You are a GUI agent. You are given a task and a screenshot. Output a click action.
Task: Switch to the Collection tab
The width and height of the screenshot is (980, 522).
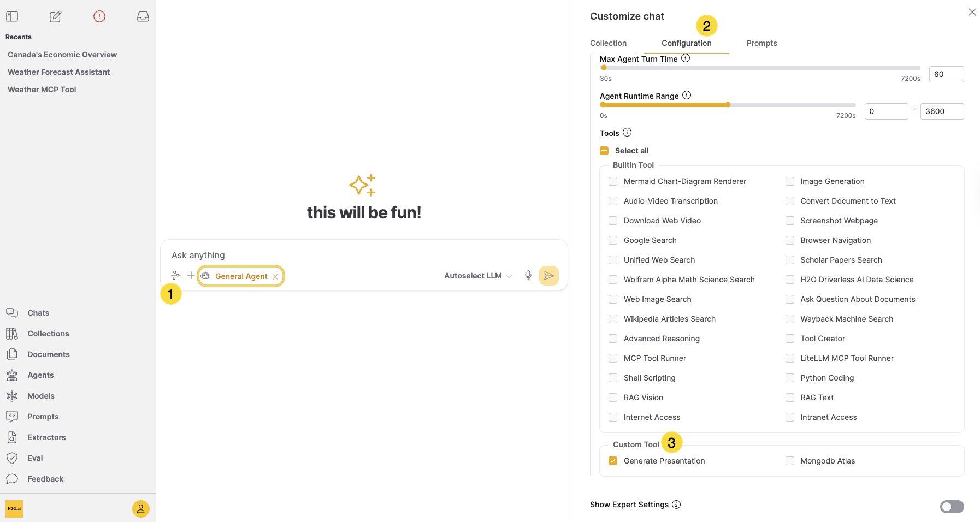(608, 43)
